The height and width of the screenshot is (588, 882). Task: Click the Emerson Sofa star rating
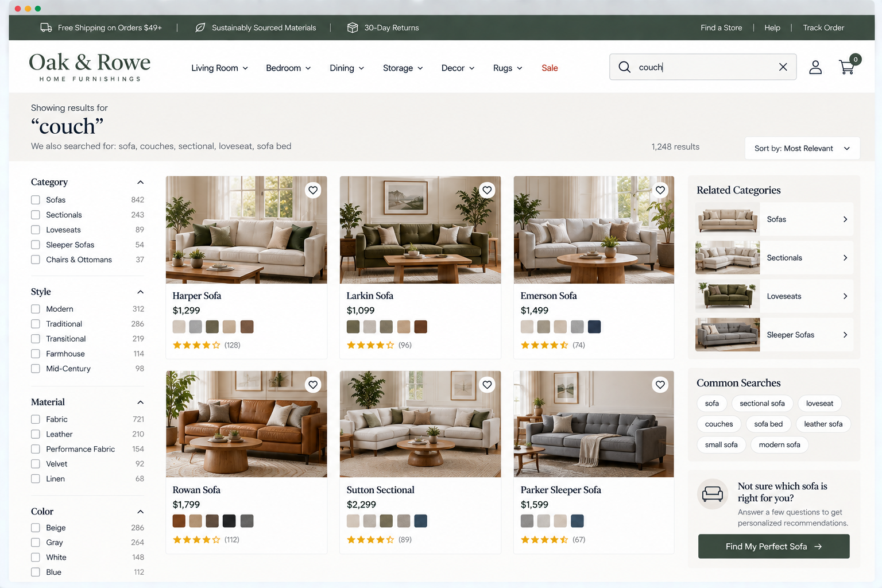pyautogui.click(x=544, y=345)
